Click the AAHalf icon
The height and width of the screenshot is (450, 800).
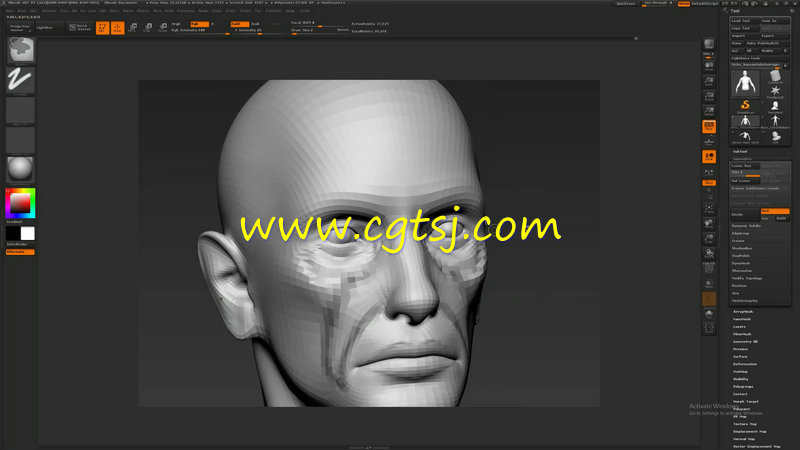[709, 111]
